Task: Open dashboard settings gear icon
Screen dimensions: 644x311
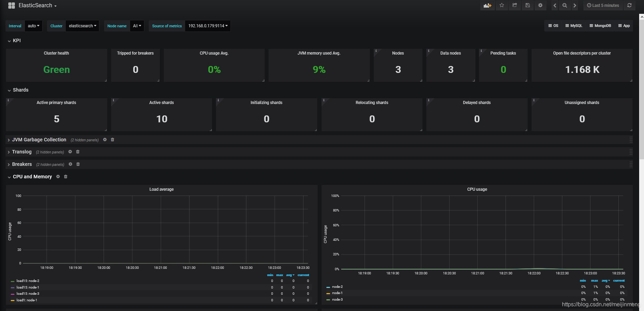Action: 540,6
